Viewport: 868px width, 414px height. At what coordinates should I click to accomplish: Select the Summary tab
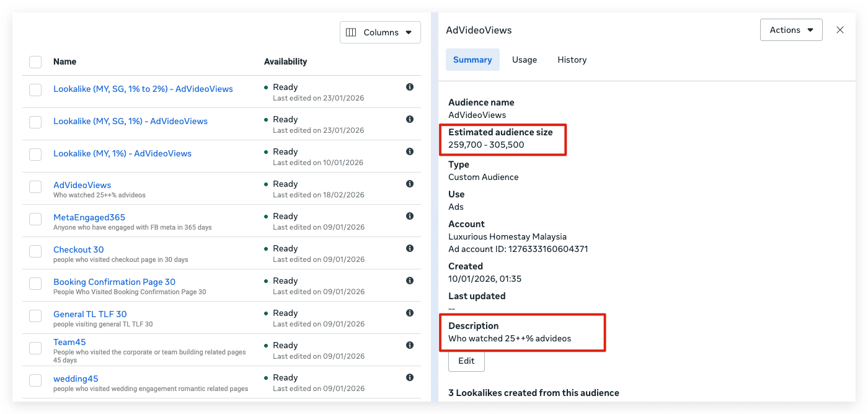coord(472,60)
